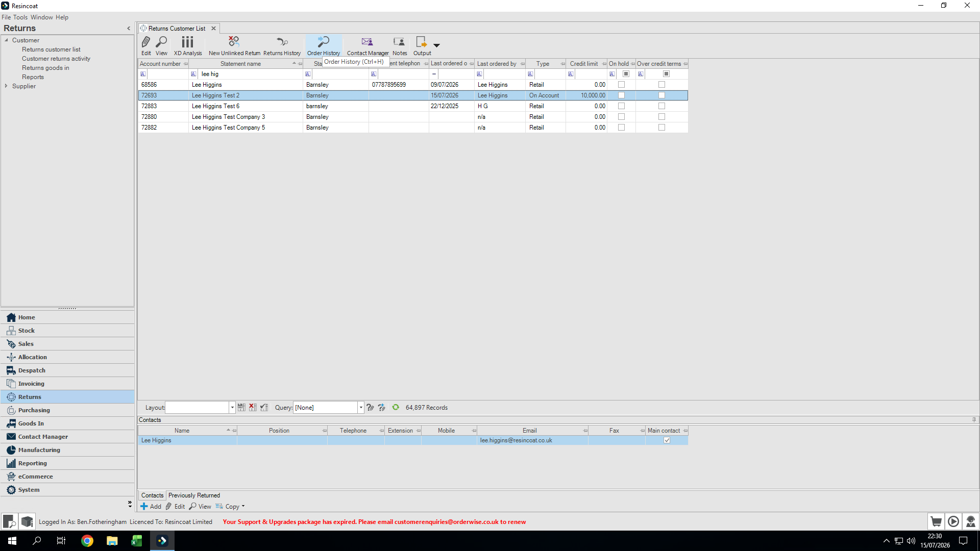
Task: Click View in the Contacts toolbar
Action: (200, 507)
